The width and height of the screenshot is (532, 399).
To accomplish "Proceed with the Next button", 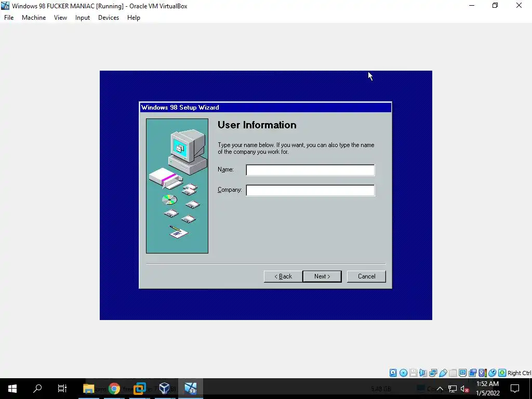I will [322, 276].
